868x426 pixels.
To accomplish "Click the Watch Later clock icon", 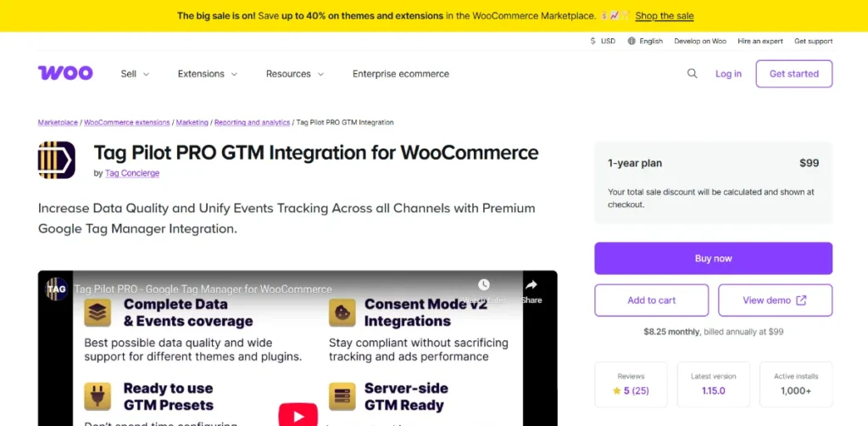I will pyautogui.click(x=484, y=285).
